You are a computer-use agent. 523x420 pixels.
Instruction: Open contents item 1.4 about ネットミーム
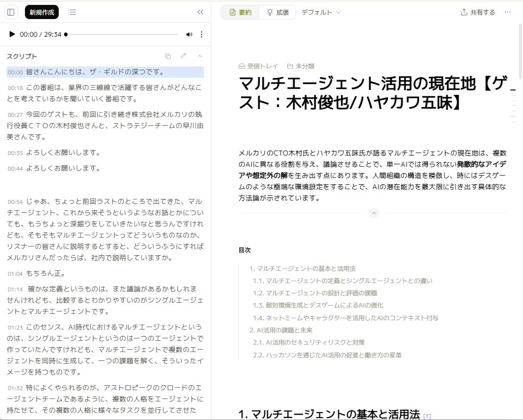click(x=345, y=318)
